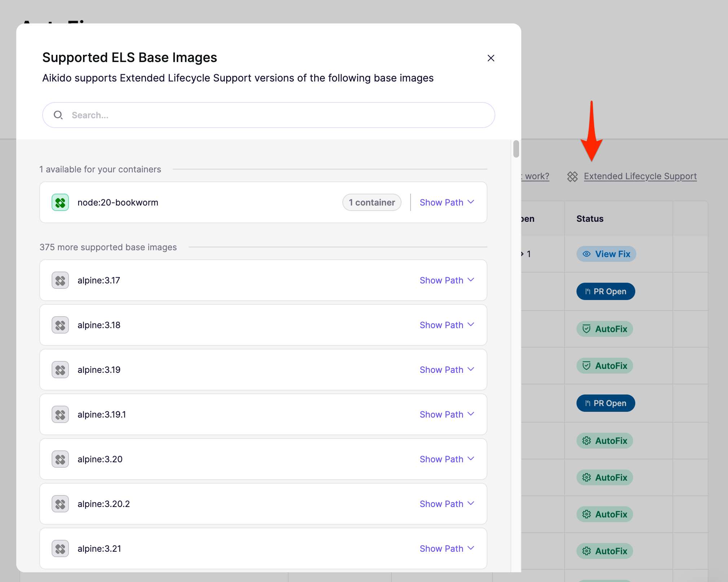This screenshot has height=582, width=728.
Task: Click the 1 container badge
Action: pos(372,202)
